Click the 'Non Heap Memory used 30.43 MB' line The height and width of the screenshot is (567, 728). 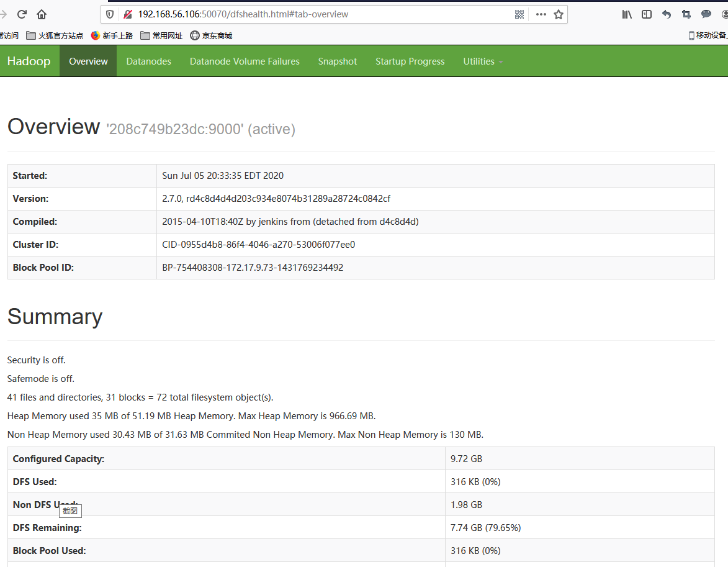coord(245,435)
